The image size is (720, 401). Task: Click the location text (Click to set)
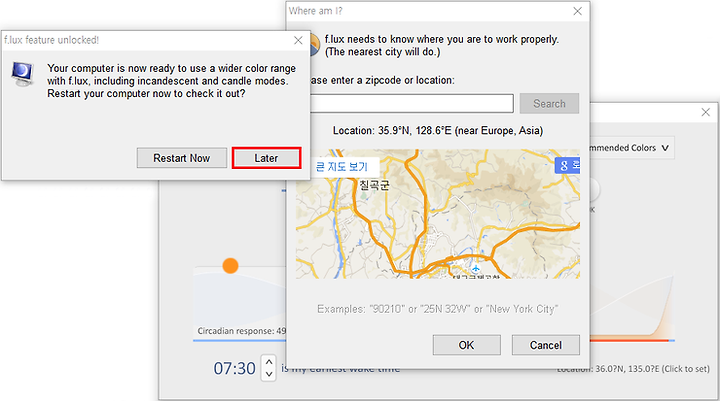pyautogui.click(x=634, y=369)
